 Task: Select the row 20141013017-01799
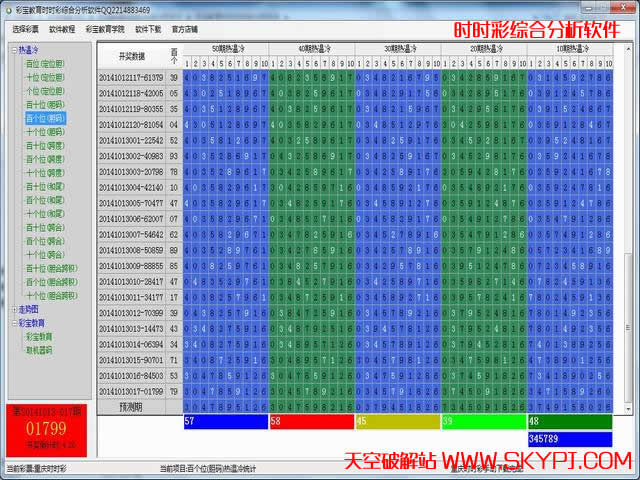click(131, 391)
